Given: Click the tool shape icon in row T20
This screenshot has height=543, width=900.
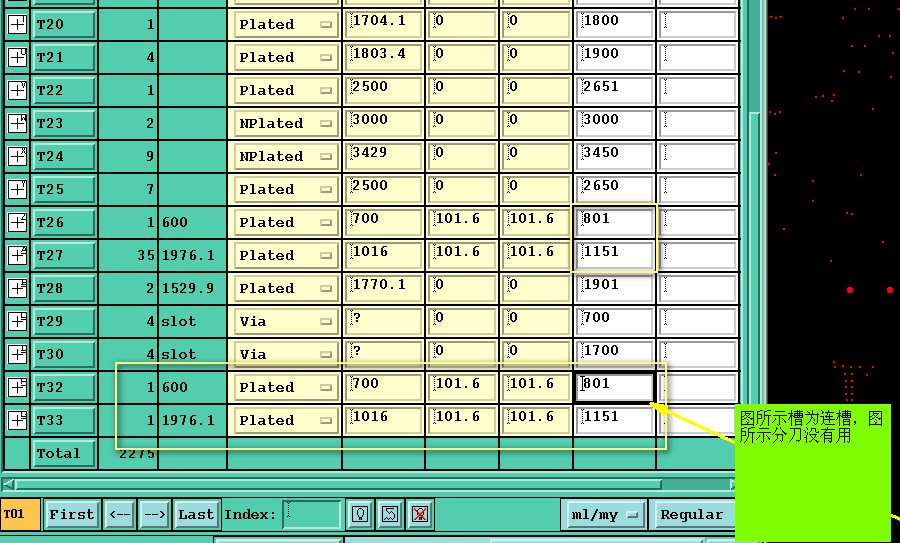Looking at the screenshot, I should pos(17,25).
